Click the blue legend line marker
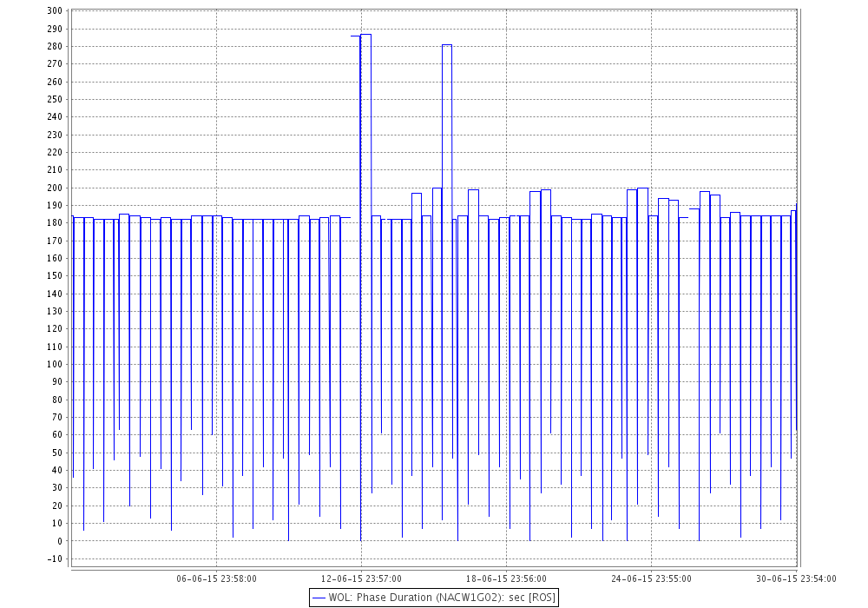 tap(319, 598)
